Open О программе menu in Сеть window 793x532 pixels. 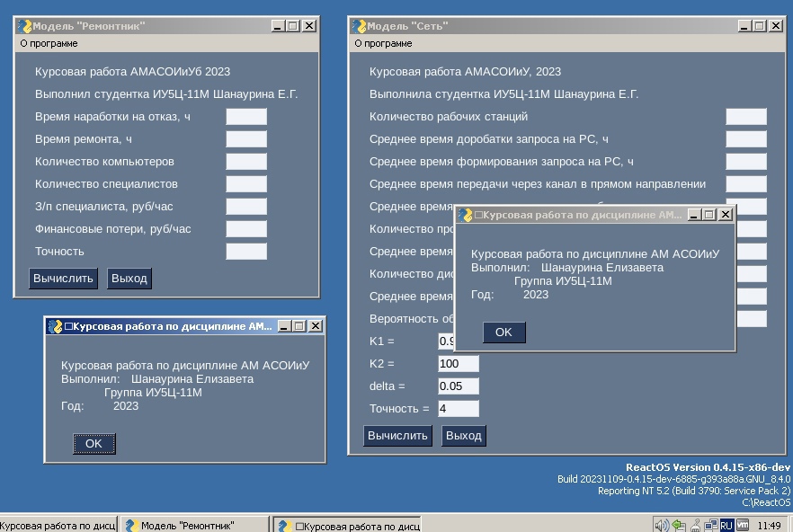[383, 43]
